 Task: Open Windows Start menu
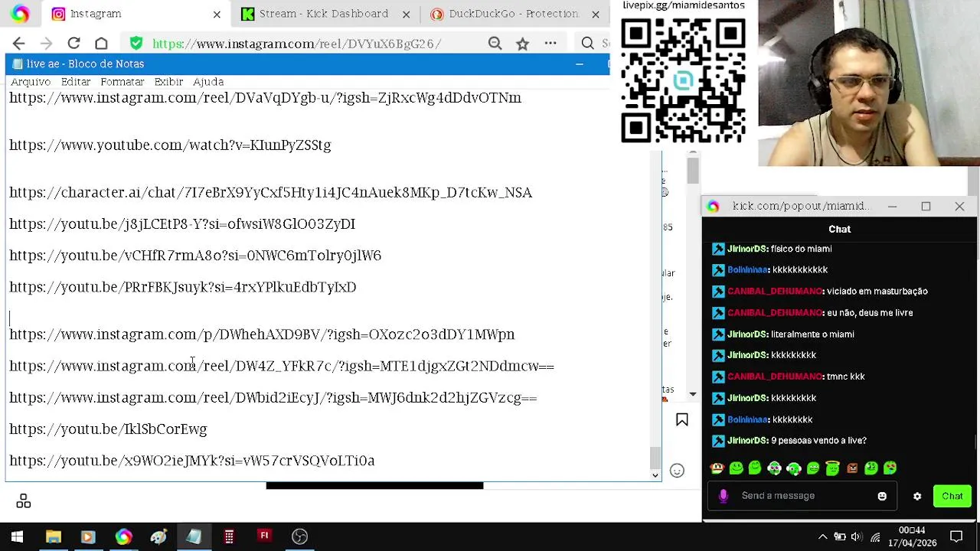coord(17,536)
